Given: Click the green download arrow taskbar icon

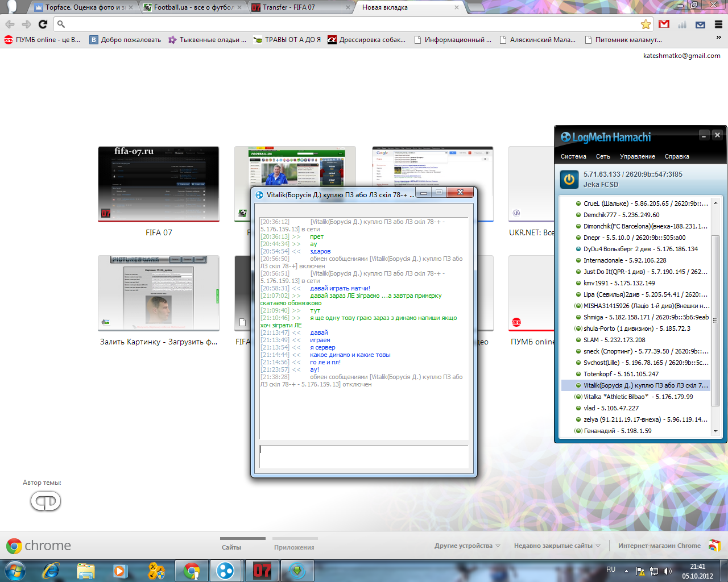Looking at the screenshot, I should coord(297,571).
